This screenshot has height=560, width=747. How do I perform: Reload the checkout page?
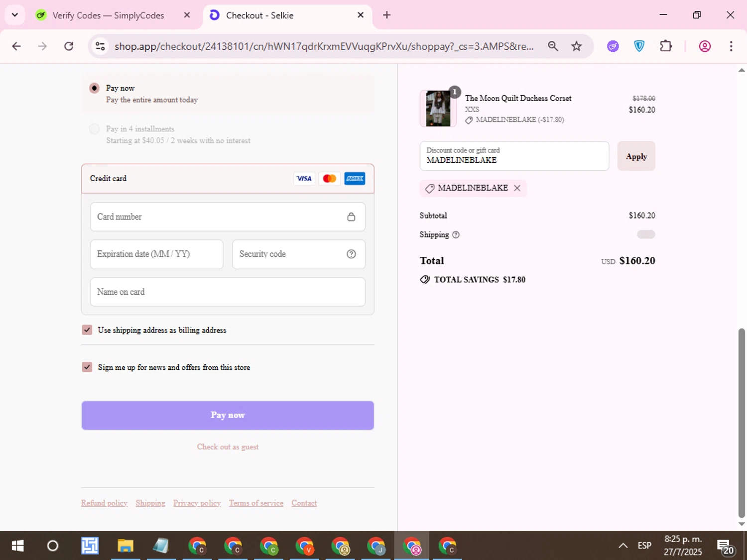(x=69, y=46)
